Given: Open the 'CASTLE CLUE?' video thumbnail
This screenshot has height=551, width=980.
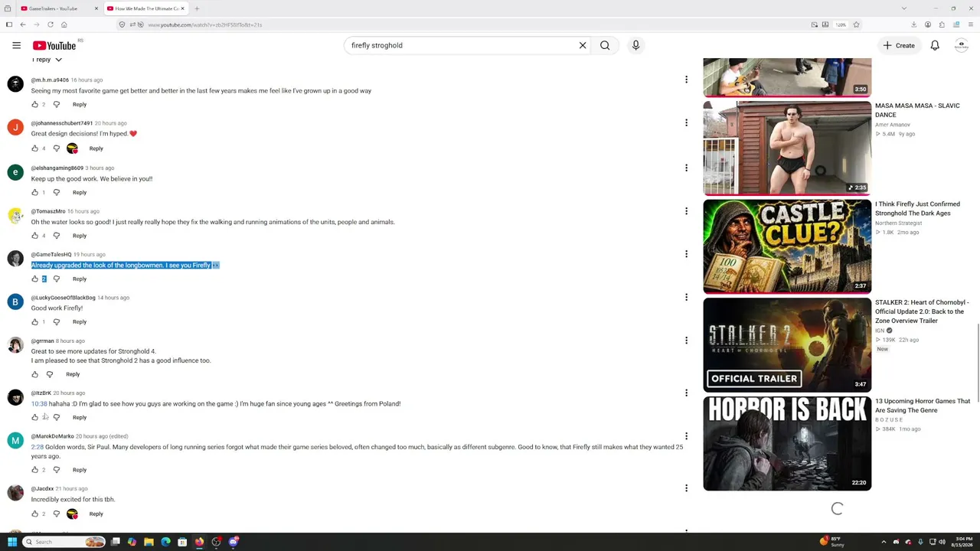Looking at the screenshot, I should click(787, 246).
